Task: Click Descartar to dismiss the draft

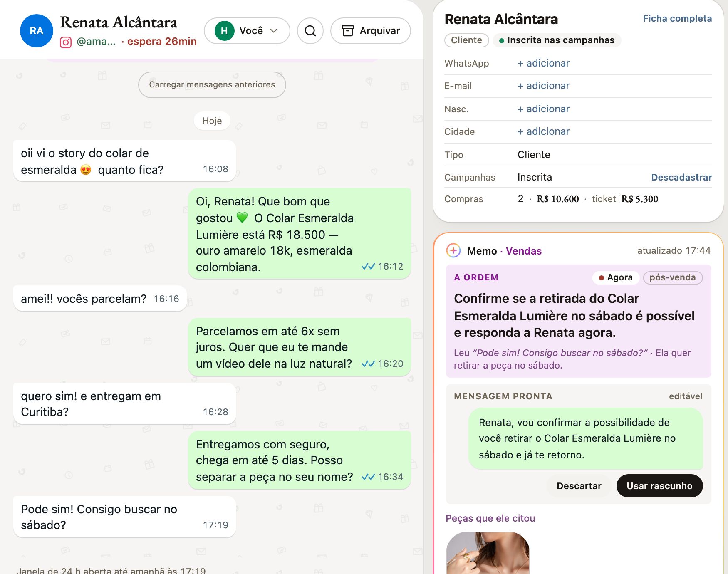Action: click(x=579, y=486)
